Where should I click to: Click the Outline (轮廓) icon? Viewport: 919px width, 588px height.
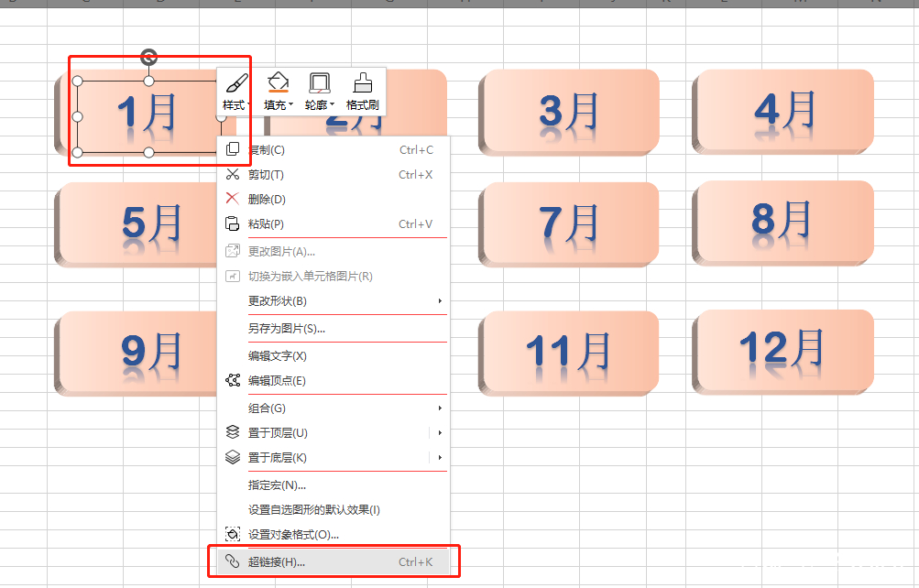click(320, 83)
